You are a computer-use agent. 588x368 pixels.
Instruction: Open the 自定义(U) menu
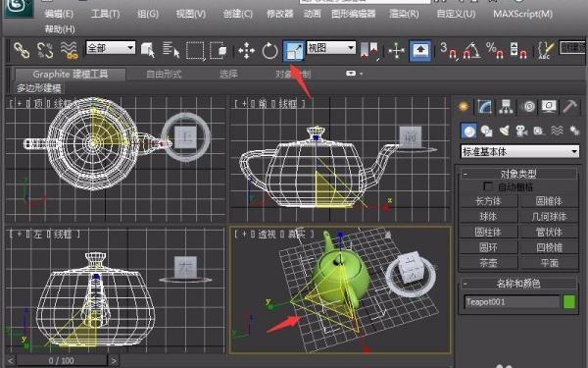456,15
